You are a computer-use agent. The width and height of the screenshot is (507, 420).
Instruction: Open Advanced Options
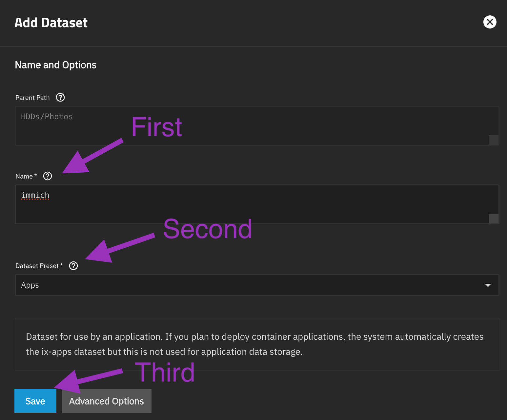107,401
